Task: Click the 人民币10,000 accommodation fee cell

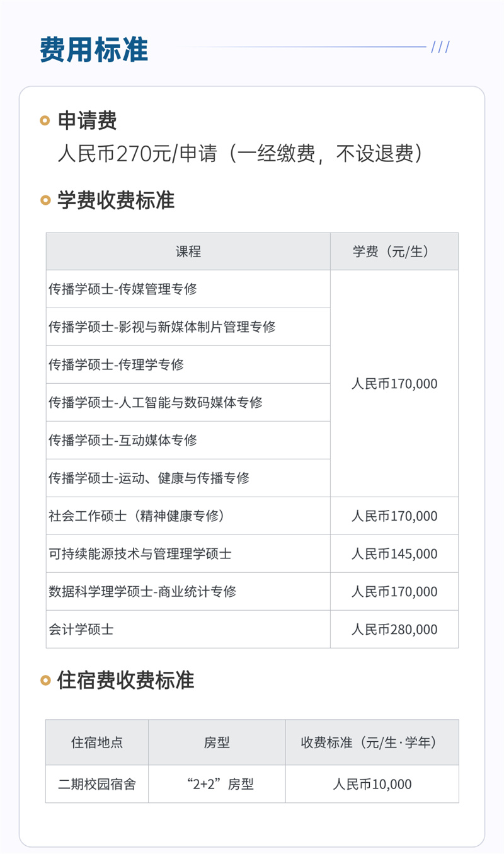Action: tap(372, 784)
